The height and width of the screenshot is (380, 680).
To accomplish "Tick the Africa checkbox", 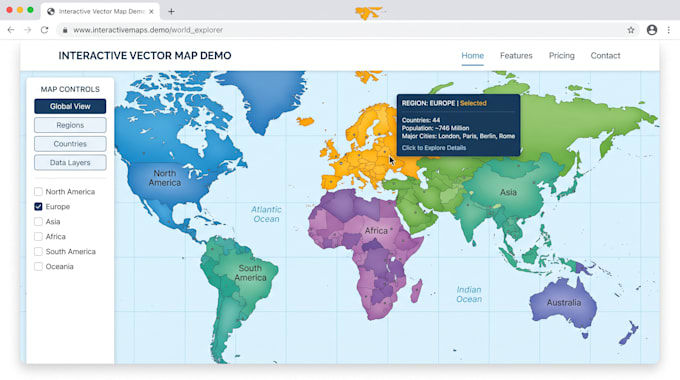I will tap(38, 236).
